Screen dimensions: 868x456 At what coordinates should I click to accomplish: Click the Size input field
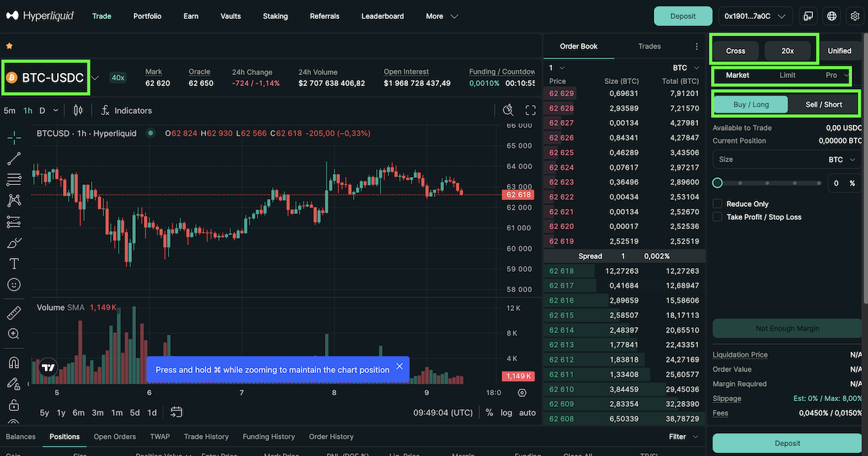[768, 159]
